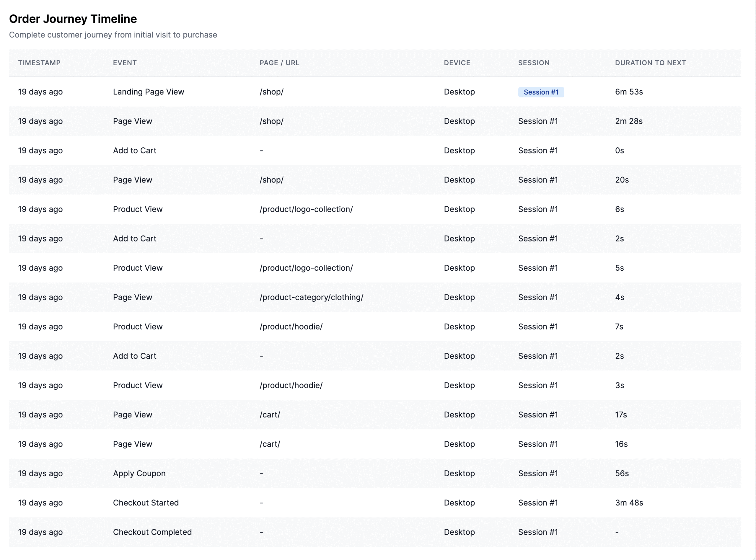
Task: Sort by the TIMESTAMP column header
Action: (39, 63)
